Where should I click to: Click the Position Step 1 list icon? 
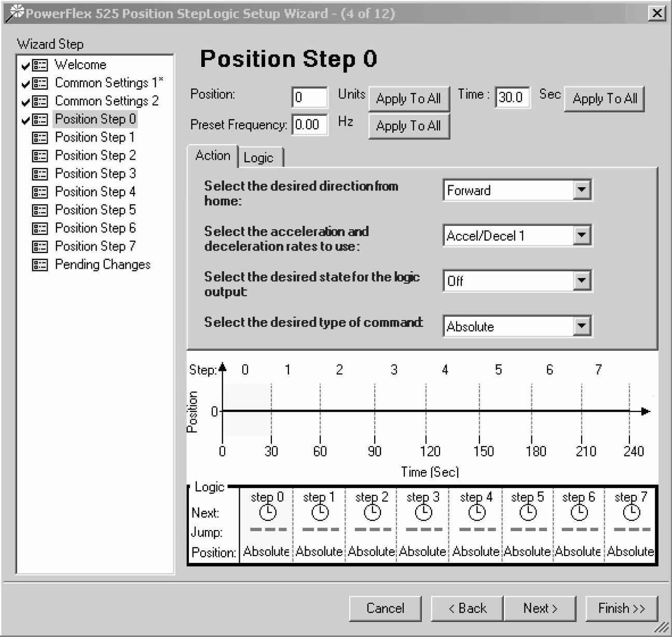[40, 137]
